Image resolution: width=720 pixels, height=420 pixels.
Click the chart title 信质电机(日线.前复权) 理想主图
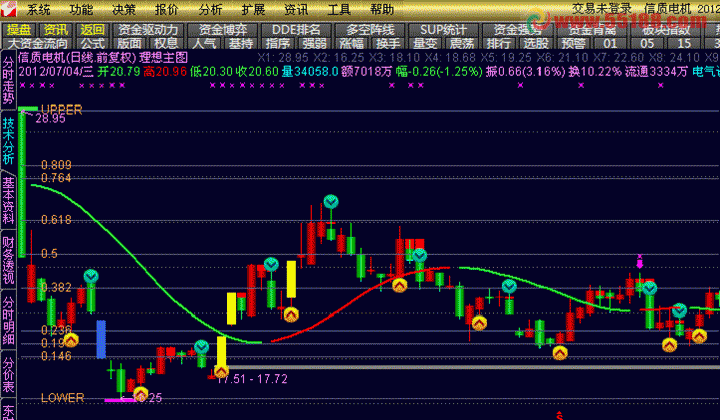(103, 58)
